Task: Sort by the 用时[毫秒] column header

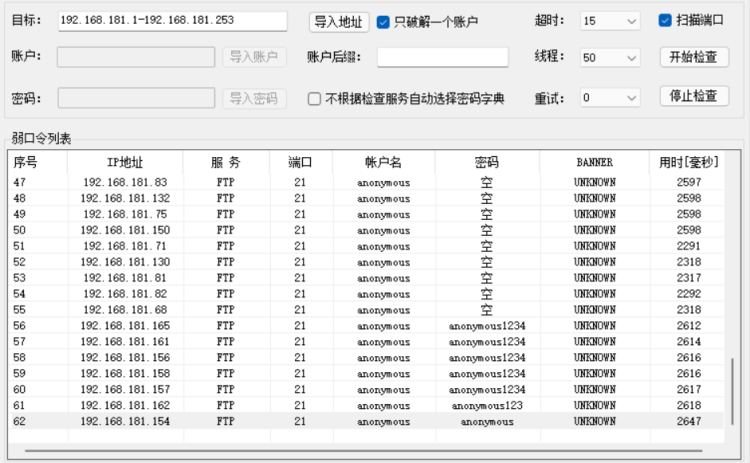Action: point(689,162)
